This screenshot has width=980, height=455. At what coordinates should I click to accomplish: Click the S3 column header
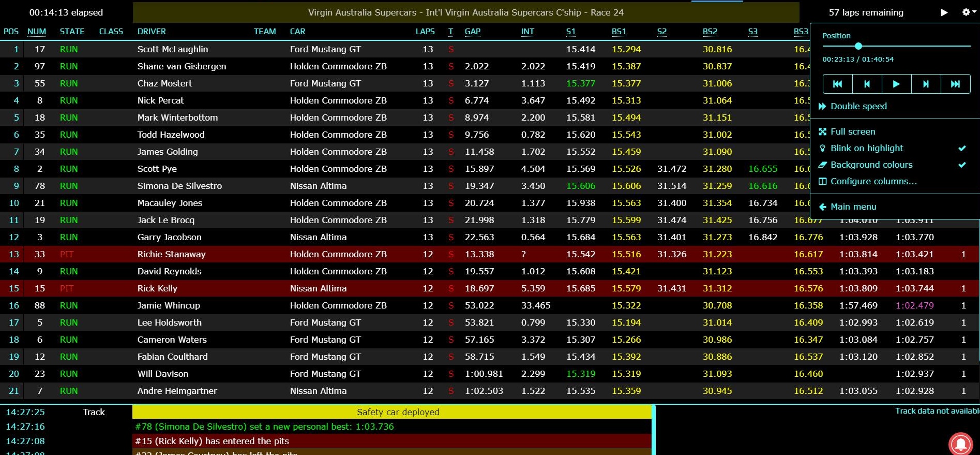[753, 32]
